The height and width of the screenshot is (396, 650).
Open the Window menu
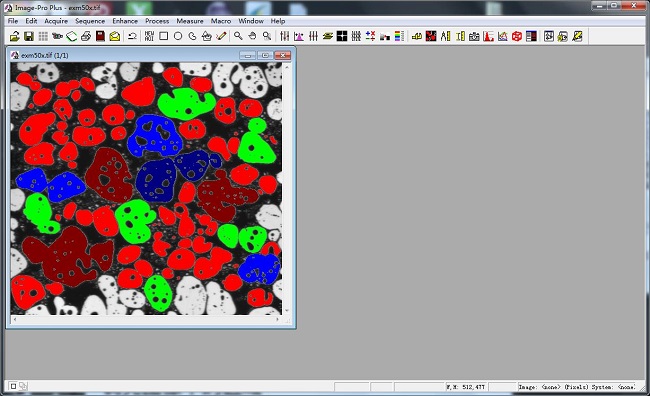click(x=251, y=21)
